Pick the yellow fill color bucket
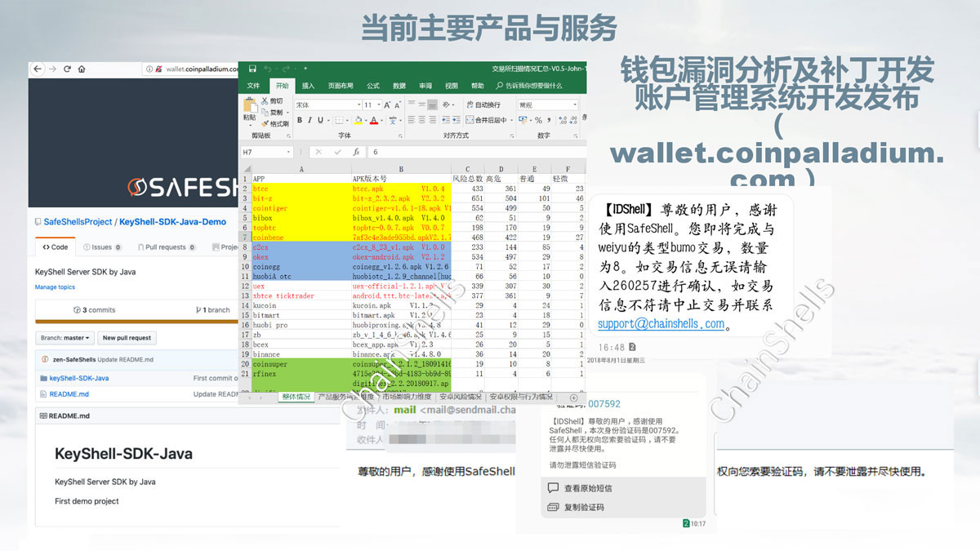 359,120
